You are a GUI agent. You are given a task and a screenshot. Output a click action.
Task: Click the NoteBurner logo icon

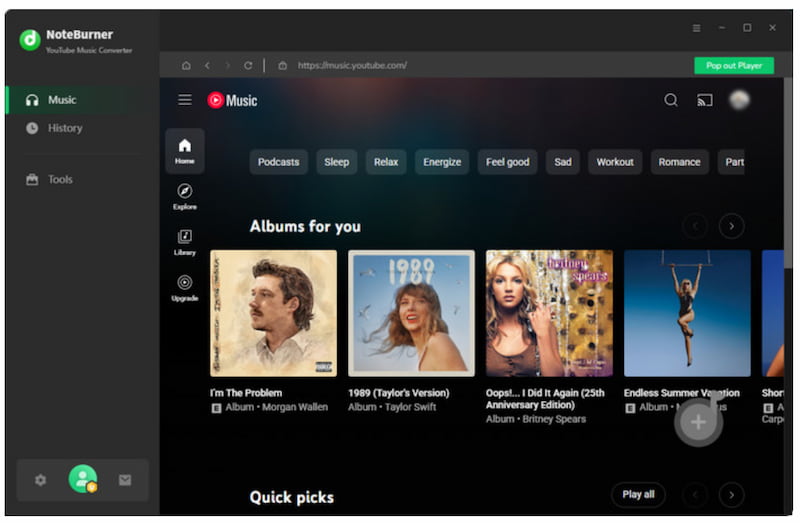pyautogui.click(x=30, y=40)
